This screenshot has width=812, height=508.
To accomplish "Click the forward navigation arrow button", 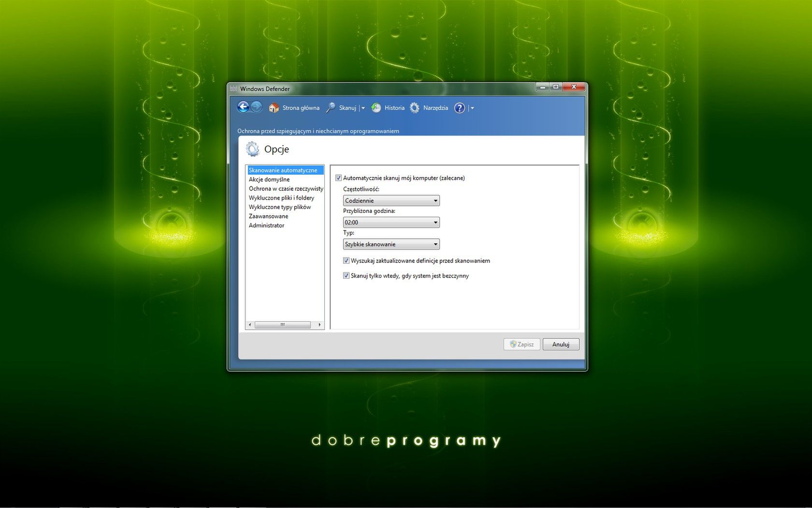I will [x=257, y=107].
